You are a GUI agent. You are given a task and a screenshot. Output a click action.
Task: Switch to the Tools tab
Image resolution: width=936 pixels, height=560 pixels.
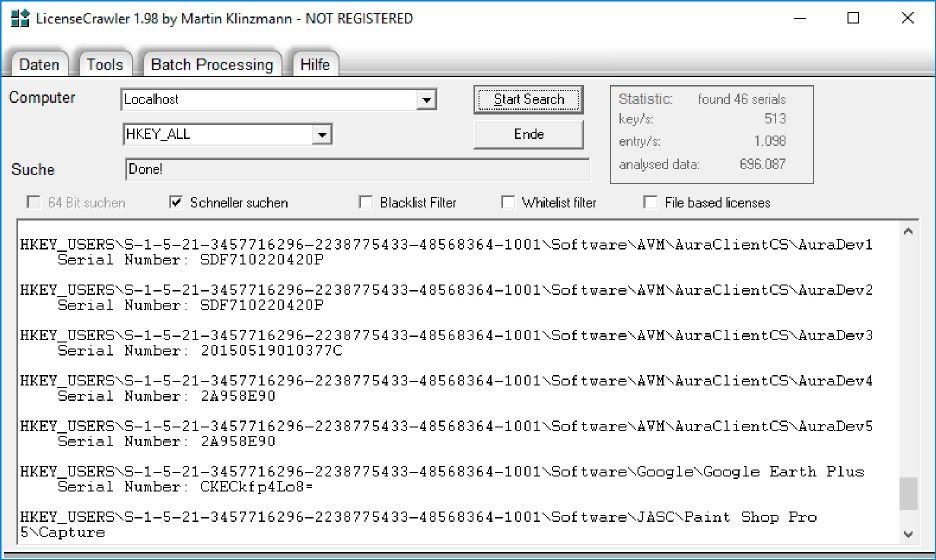pyautogui.click(x=104, y=64)
